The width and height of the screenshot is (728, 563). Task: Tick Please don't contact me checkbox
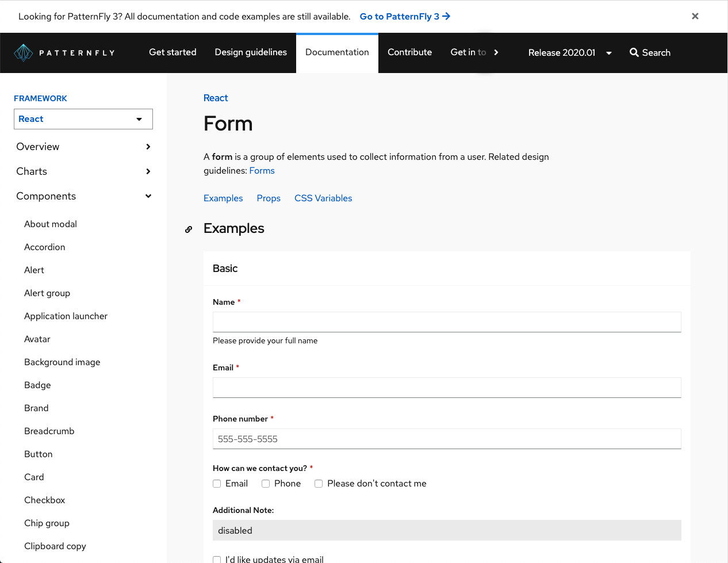tap(319, 484)
